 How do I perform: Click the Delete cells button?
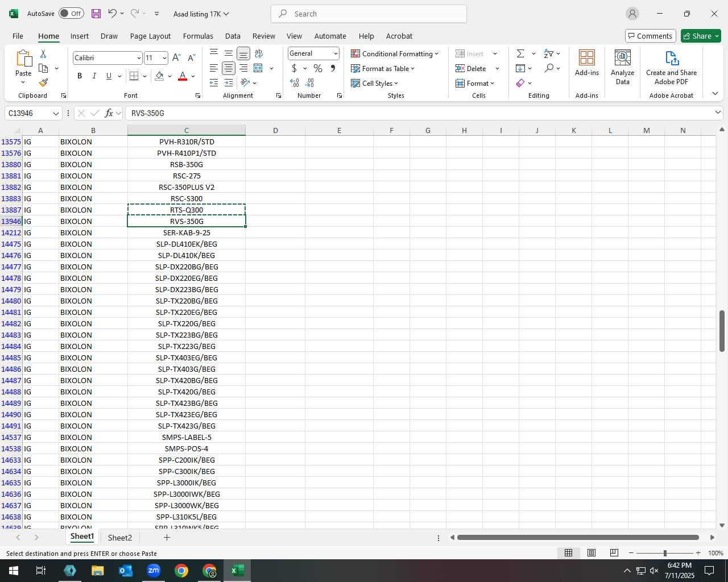click(471, 68)
